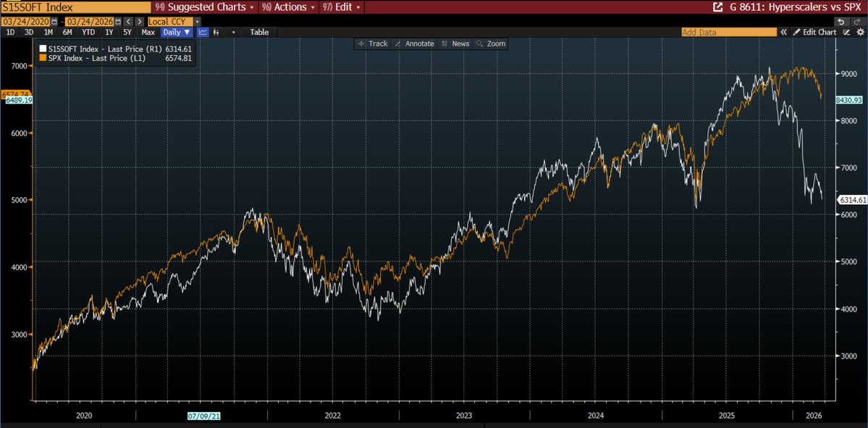The image size is (868, 428).
Task: Open chart settings gear icon
Action: tap(860, 32)
